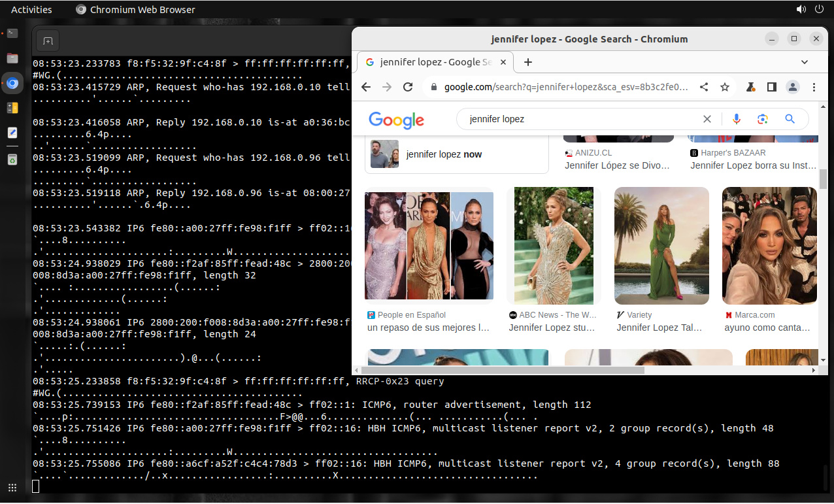Open the Chromium three-dot menu
Screen dimensions: 834x504
click(814, 87)
